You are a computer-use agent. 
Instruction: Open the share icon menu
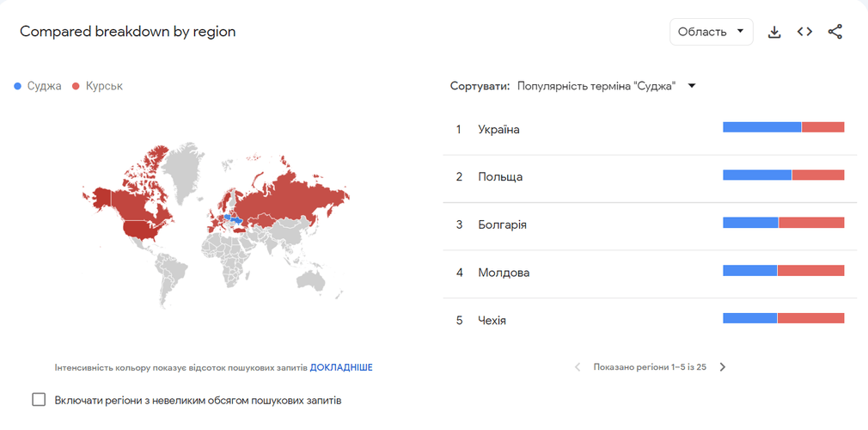coord(835,32)
